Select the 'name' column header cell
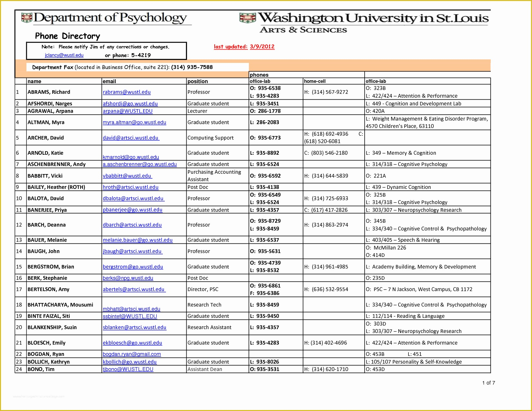The height and width of the screenshot is (411, 532). coord(64,81)
